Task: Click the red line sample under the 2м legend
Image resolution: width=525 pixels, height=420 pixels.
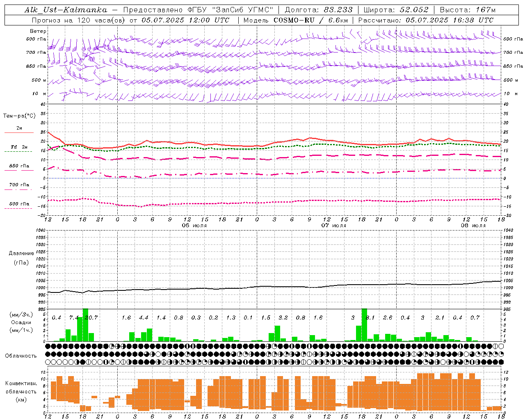Action: (x=19, y=133)
